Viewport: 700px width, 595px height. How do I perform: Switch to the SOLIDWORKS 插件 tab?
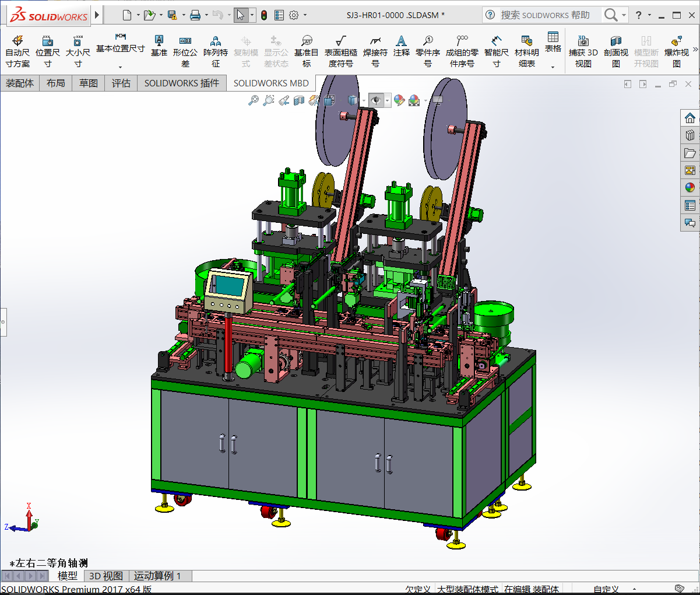[182, 83]
